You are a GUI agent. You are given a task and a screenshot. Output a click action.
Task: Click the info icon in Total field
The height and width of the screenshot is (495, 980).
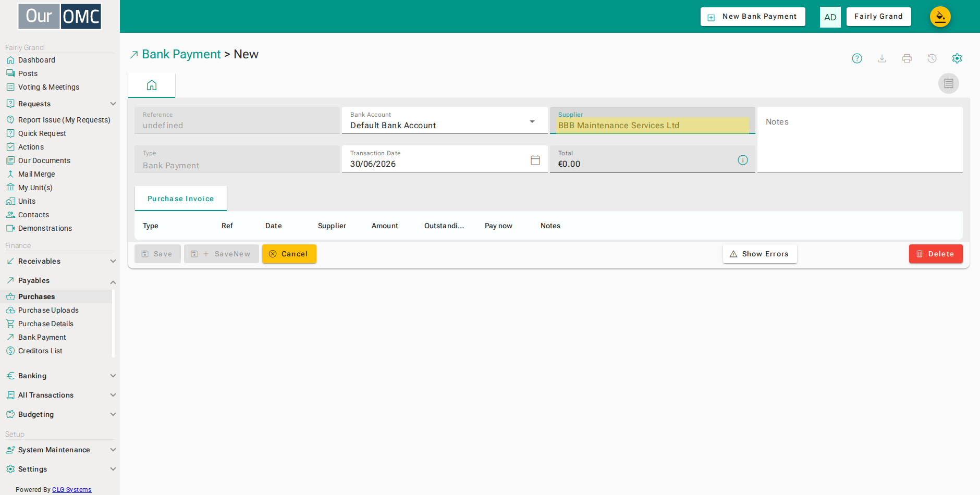(x=743, y=160)
